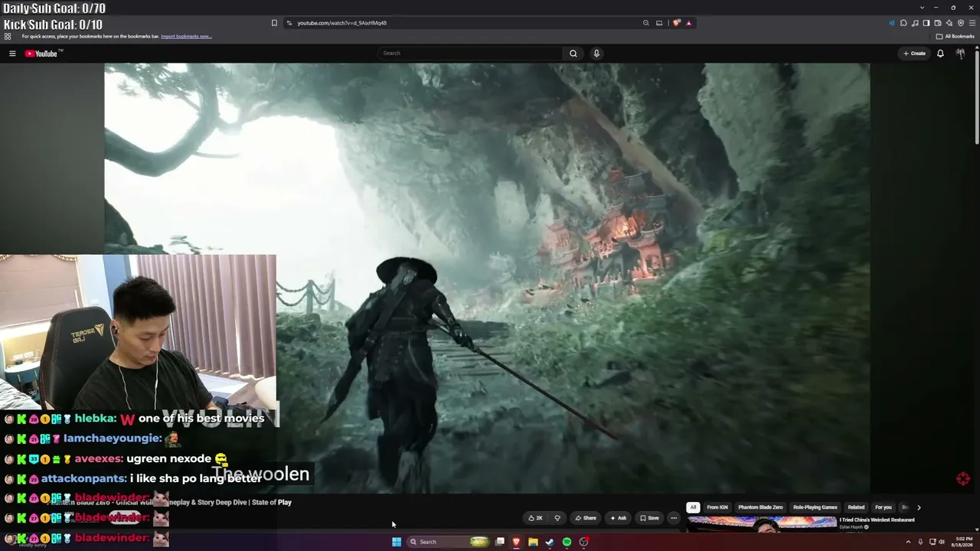This screenshot has height=551, width=980.
Task: Open the All Bookmarks folder
Action: point(955,36)
